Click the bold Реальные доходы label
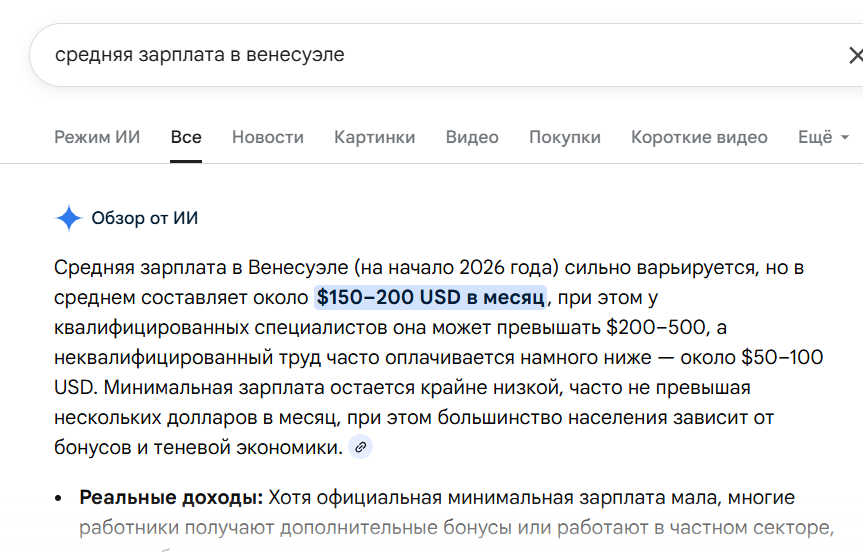The height and width of the screenshot is (552, 863). (171, 497)
